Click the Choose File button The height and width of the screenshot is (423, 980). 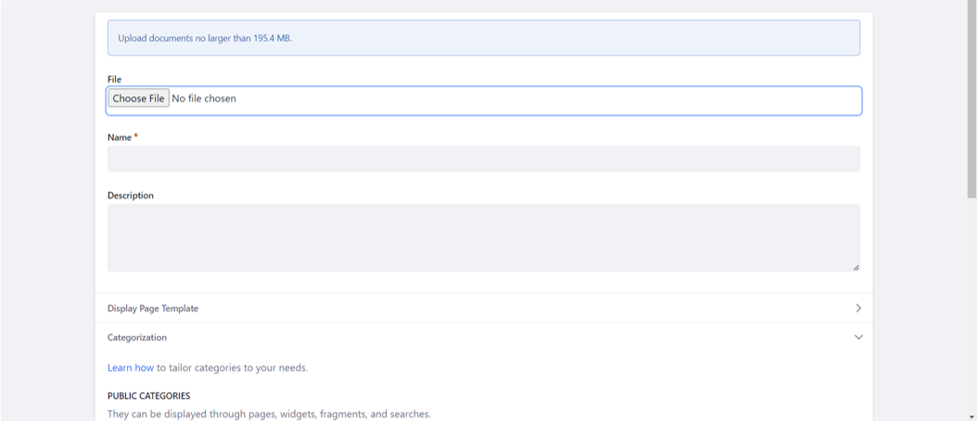(138, 99)
